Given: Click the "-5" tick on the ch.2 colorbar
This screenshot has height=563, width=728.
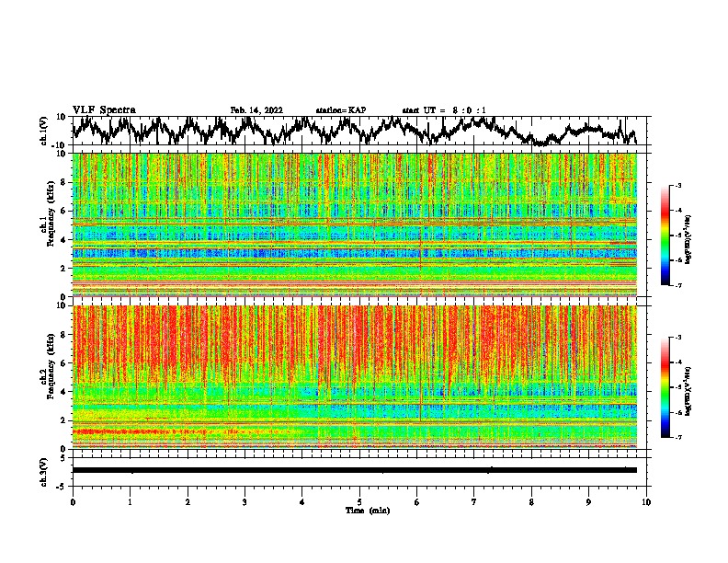Looking at the screenshot, I should [x=677, y=387].
